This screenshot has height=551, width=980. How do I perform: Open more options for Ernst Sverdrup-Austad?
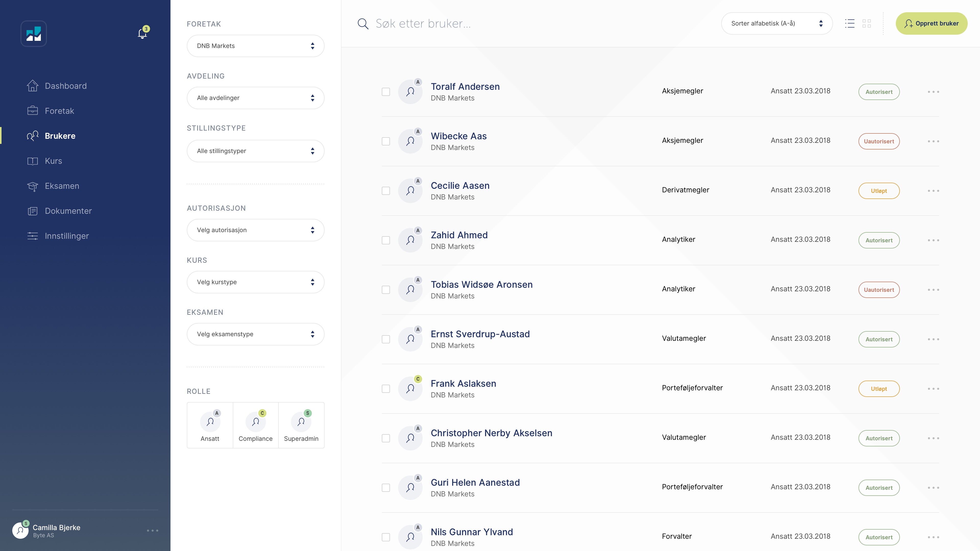[x=933, y=339]
